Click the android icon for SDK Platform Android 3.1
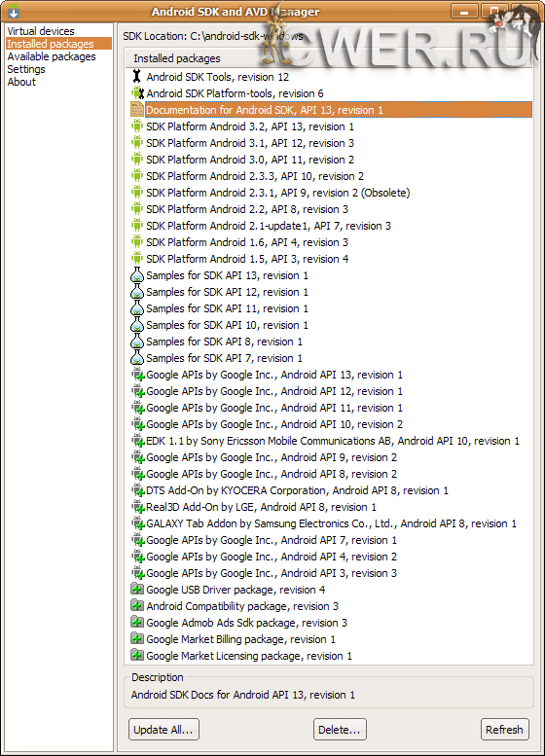This screenshot has height=756, width=545. click(x=137, y=143)
